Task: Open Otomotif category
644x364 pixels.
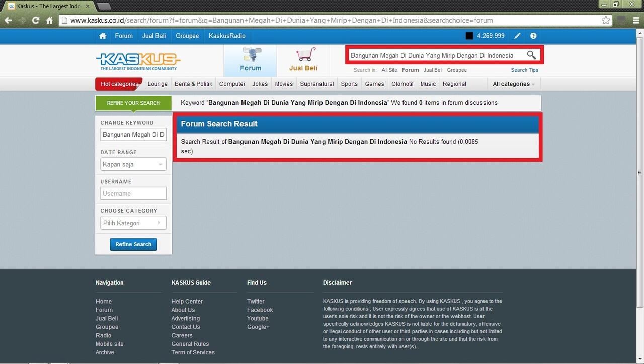Action: pyautogui.click(x=403, y=84)
